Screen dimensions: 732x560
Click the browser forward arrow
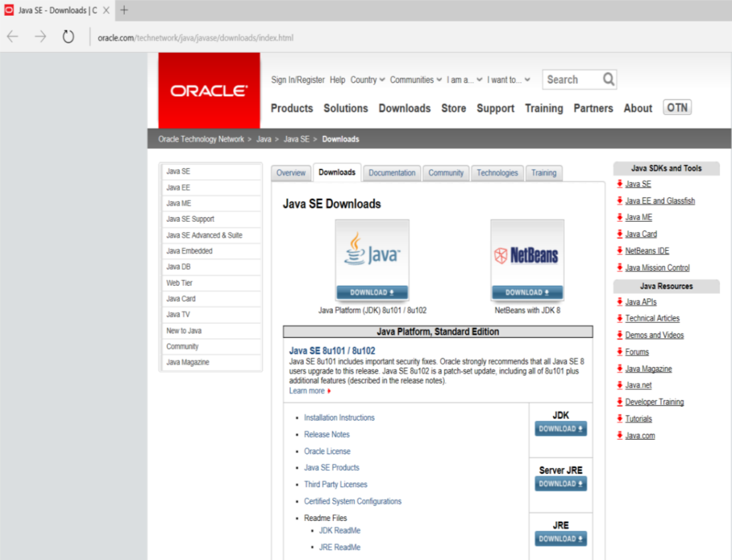(x=40, y=36)
